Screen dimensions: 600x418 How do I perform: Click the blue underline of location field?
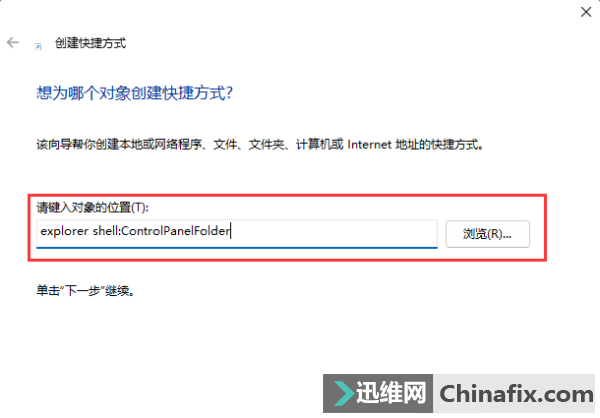pos(237,248)
